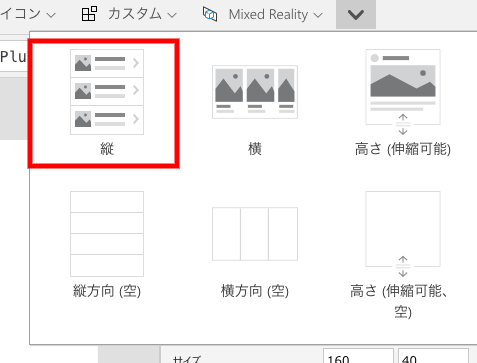Viewport: 477px width, 363px height.
Task: Click the Mixed Reality cube icon
Action: click(210, 14)
